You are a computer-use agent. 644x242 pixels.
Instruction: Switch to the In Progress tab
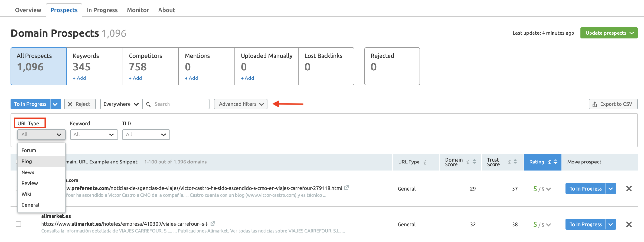(x=102, y=10)
